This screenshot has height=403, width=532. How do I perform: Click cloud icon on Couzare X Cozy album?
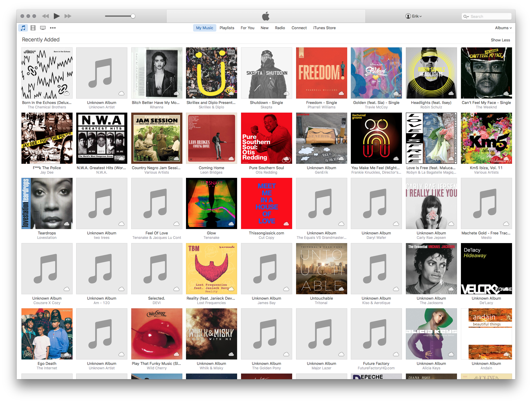click(x=67, y=289)
